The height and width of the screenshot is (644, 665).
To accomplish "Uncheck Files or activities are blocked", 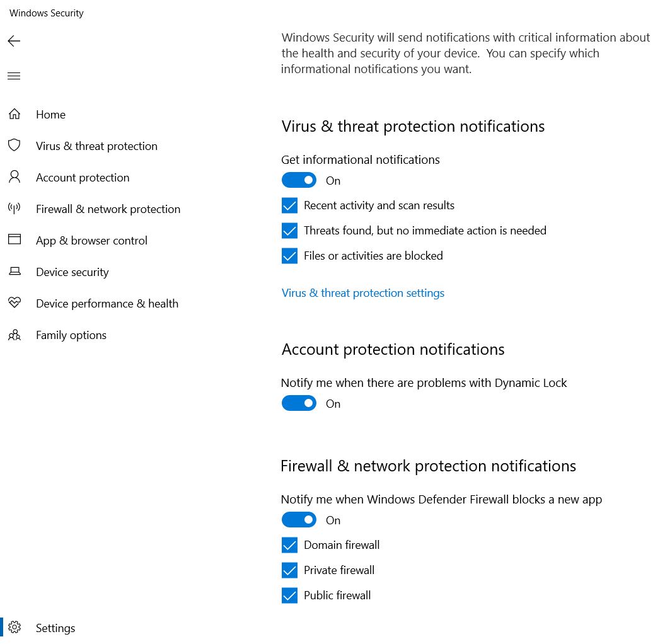I will 289,256.
